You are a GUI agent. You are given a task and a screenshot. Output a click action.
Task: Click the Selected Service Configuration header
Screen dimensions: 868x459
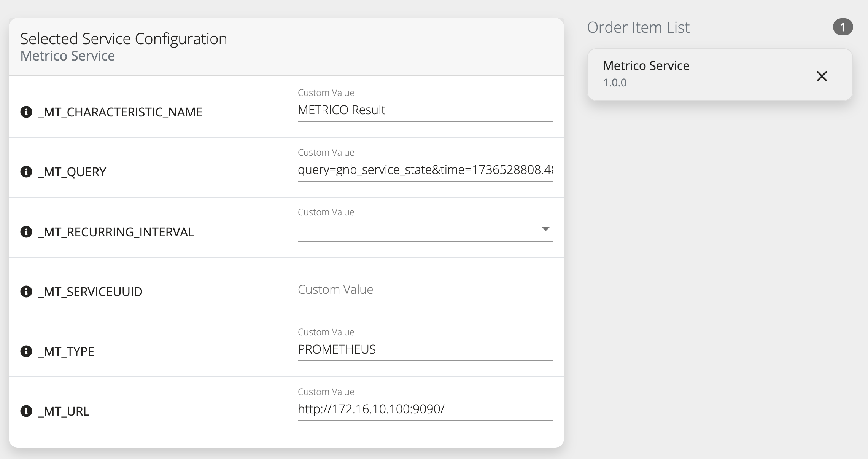click(124, 38)
